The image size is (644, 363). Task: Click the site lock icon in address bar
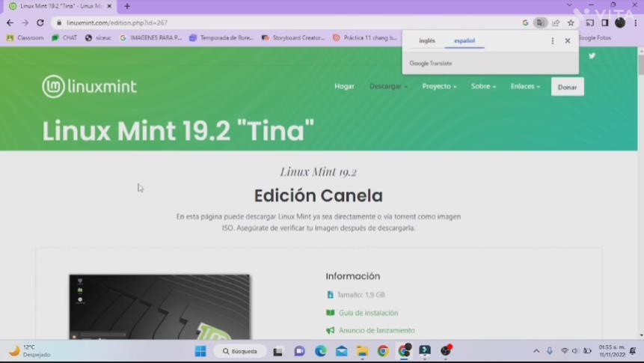[59, 23]
